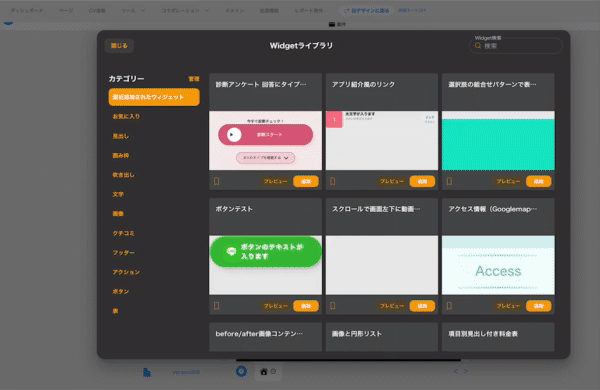Viewport: 600px width, 390px height.
Task: Click the magnifier icon in Widget search
Action: coord(478,46)
